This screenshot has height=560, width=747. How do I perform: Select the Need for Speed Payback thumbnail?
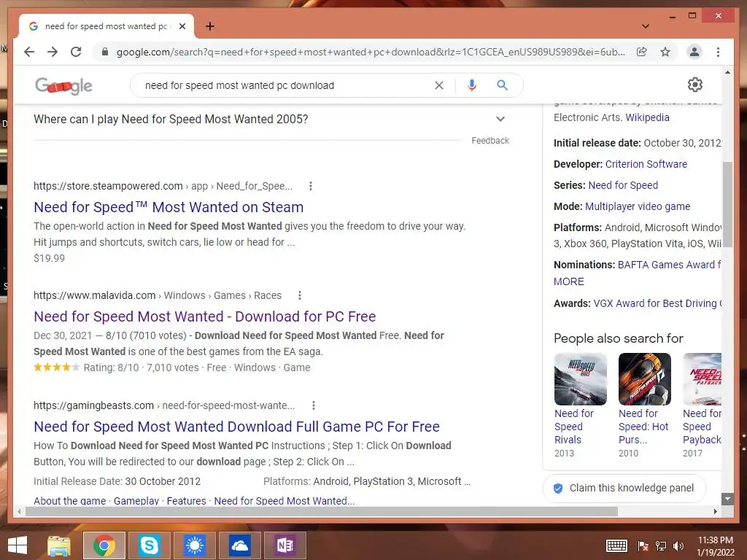(x=702, y=379)
